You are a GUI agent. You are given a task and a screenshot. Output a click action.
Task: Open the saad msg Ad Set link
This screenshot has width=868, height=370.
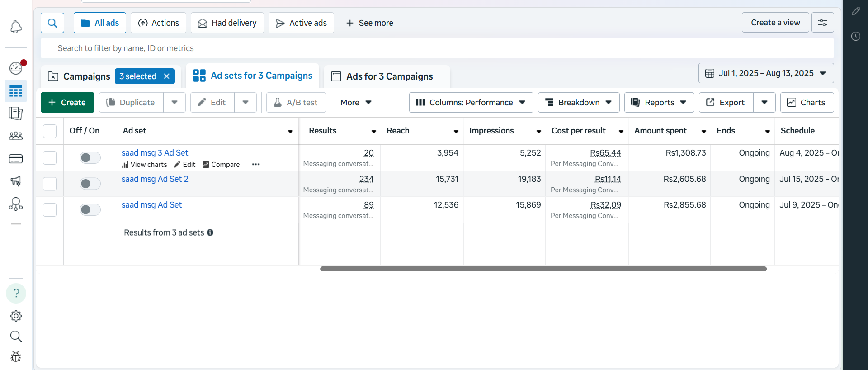pyautogui.click(x=151, y=205)
